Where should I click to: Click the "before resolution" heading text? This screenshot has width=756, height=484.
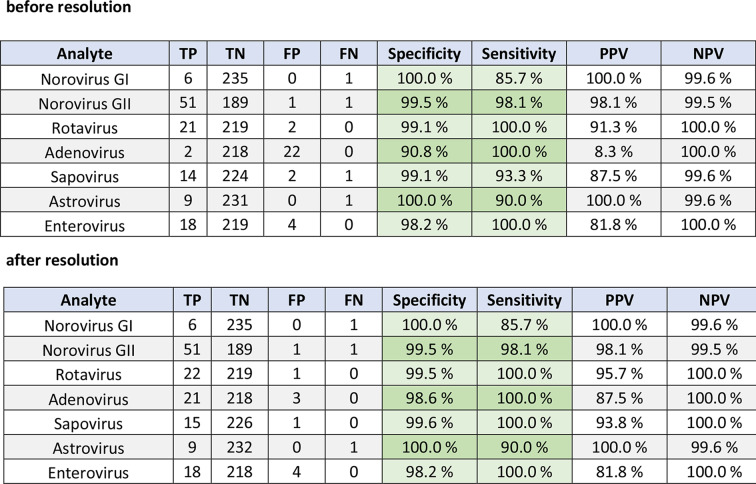pos(68,7)
